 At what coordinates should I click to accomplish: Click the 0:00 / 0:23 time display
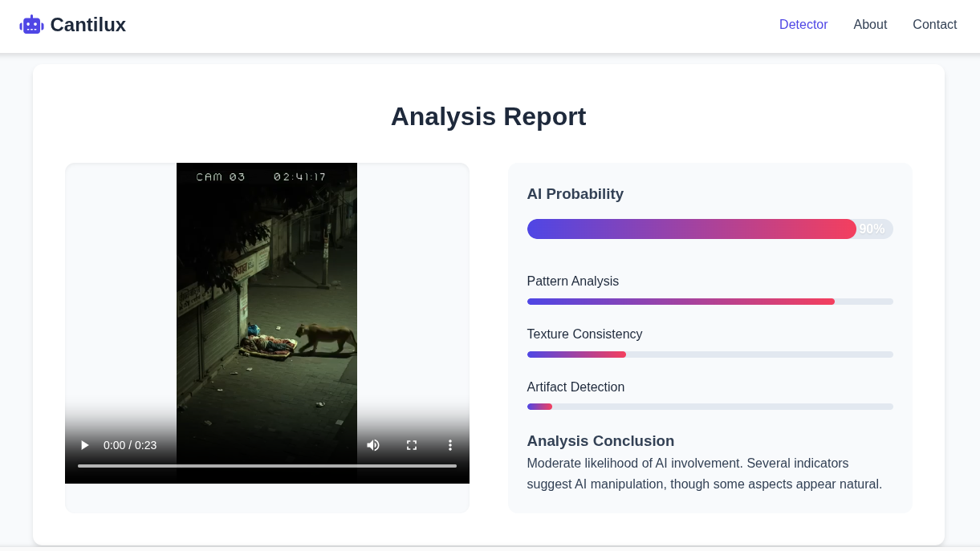click(130, 445)
